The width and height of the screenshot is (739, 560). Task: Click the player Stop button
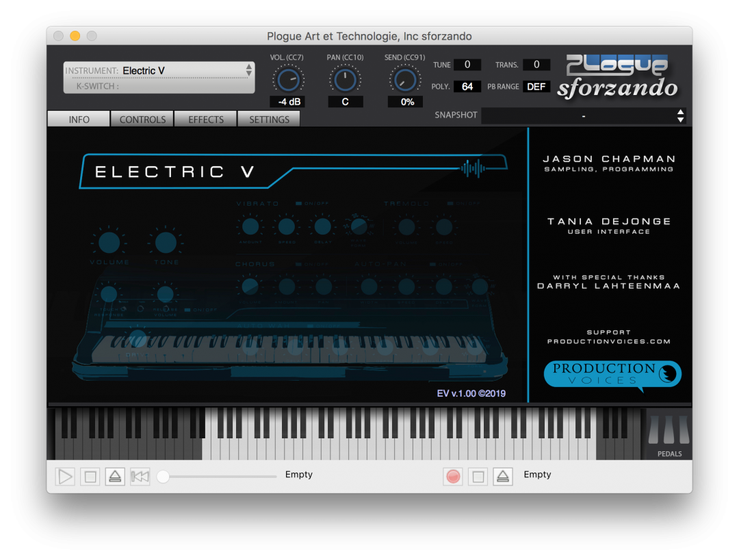tap(90, 477)
